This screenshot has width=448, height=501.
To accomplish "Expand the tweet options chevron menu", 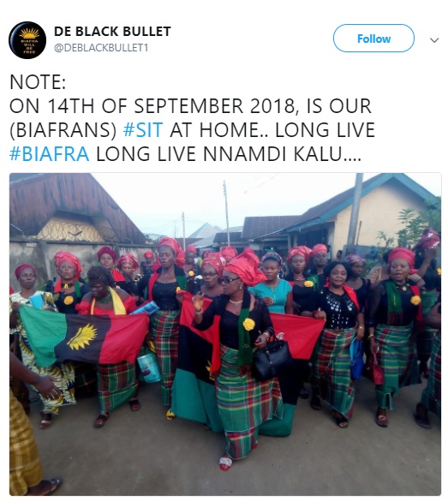I will coord(434,40).
